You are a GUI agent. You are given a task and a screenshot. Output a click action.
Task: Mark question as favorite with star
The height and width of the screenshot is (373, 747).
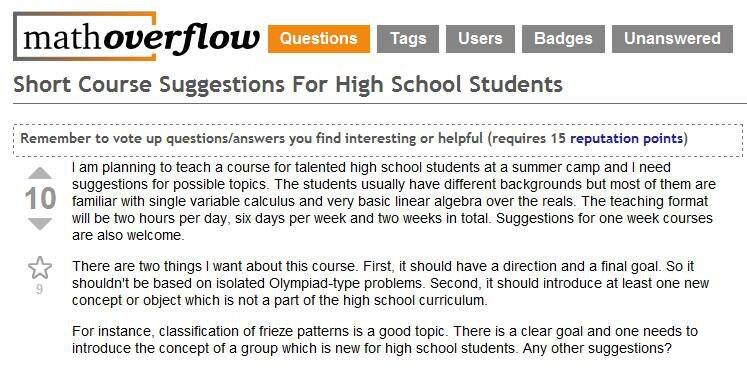[x=40, y=268]
